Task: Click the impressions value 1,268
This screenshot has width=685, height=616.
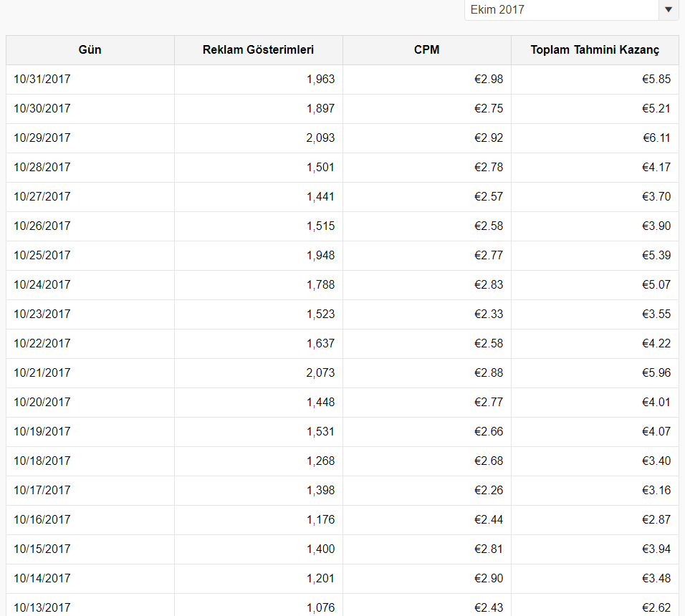Action: click(x=321, y=461)
